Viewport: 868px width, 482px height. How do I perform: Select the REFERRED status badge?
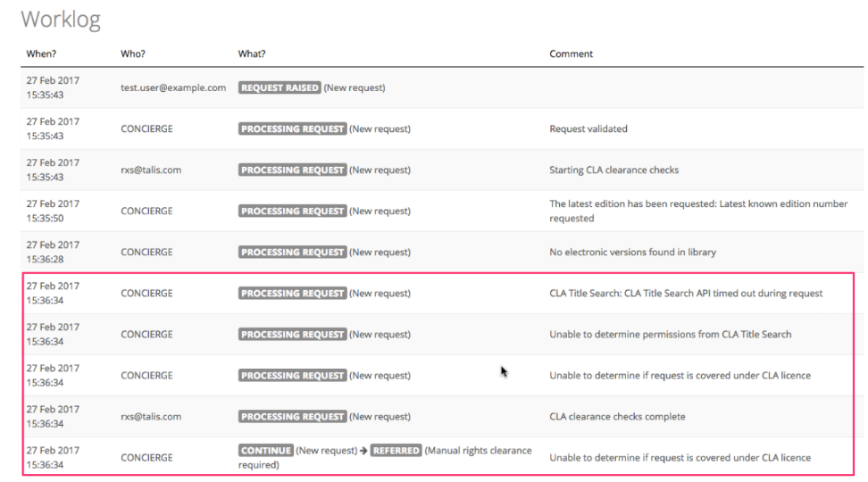click(x=396, y=451)
